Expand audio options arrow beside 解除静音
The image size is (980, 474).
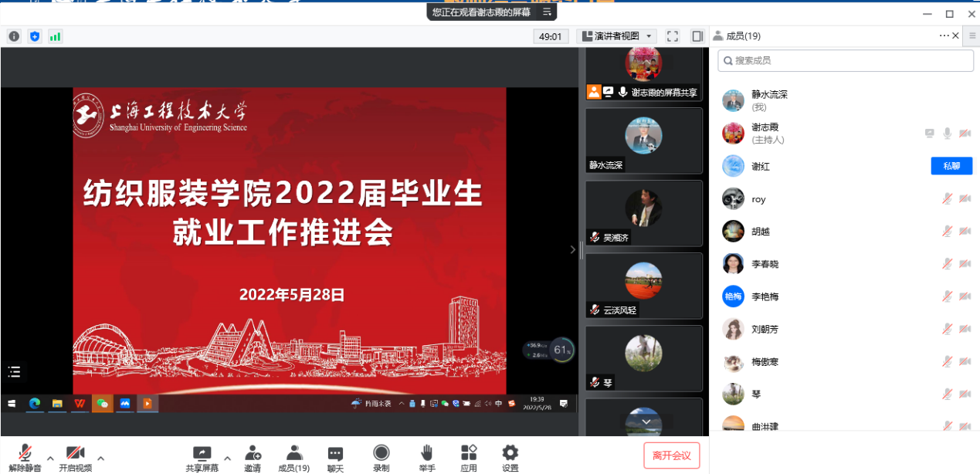click(x=50, y=458)
